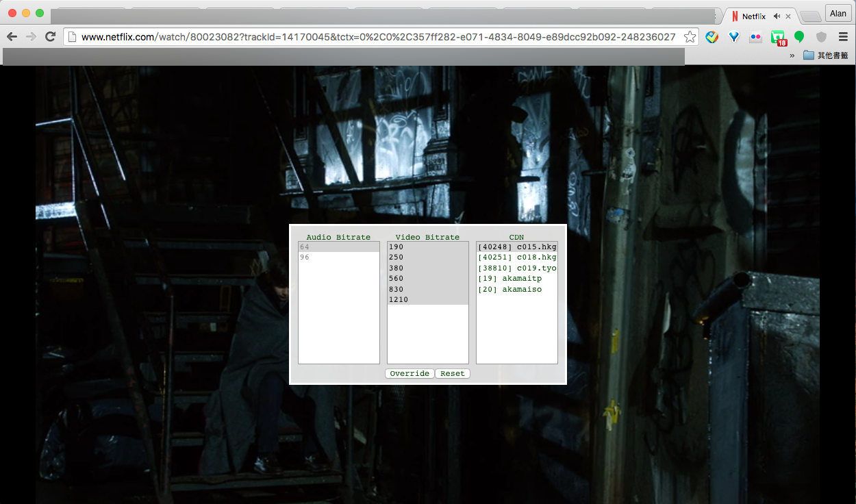This screenshot has width=856, height=504.
Task: Open the Flickr extension icon
Action: pos(755,37)
